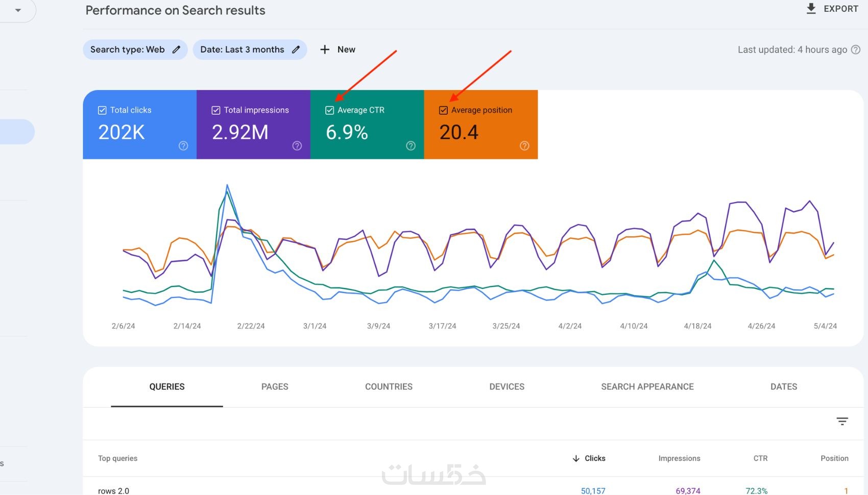The image size is (868, 495).
Task: Open help icon on Total clicks card
Action: [x=183, y=146]
